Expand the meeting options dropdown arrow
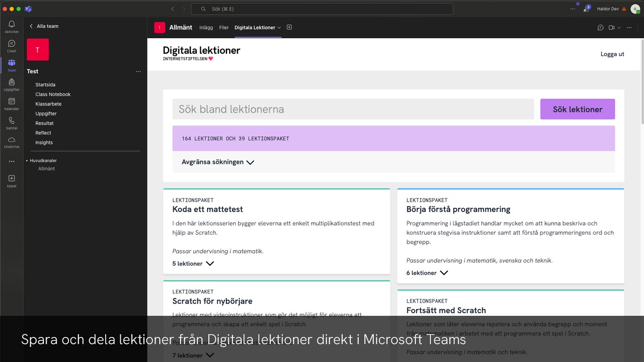 619,27
